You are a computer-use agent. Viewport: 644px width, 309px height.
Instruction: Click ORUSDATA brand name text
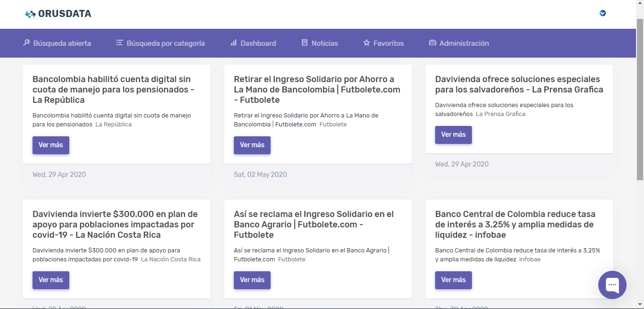tap(65, 14)
